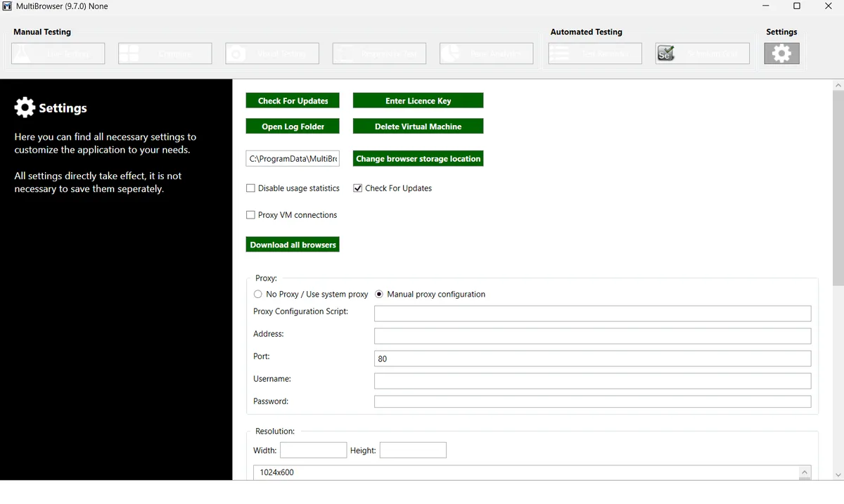Focus the Port field showing 80
Image resolution: width=844 pixels, height=504 pixels.
pos(592,358)
